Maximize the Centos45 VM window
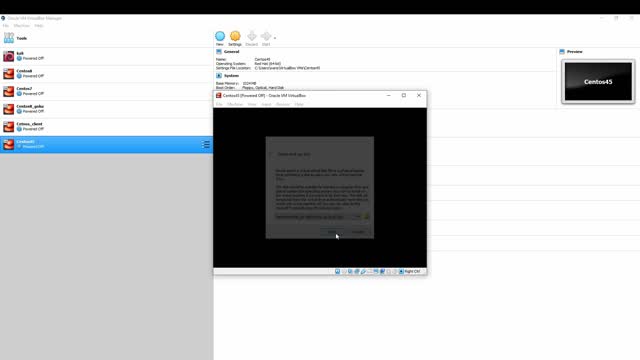 point(404,96)
